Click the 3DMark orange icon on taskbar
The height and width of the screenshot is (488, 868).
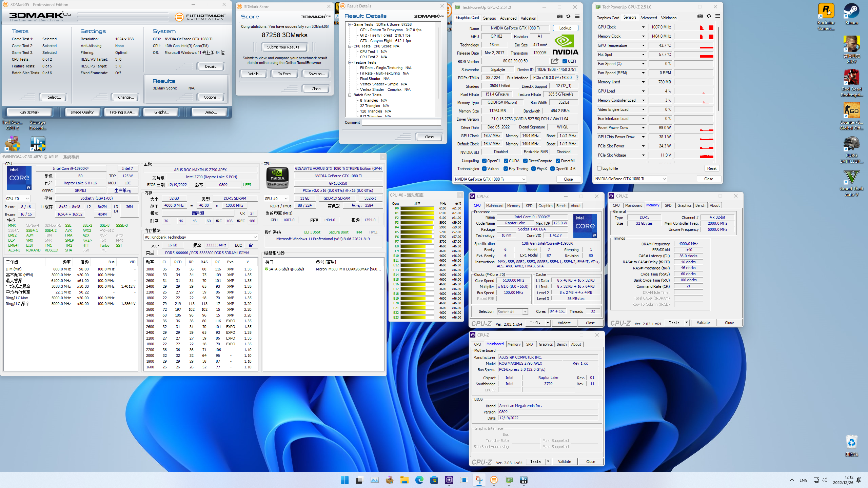(494, 480)
